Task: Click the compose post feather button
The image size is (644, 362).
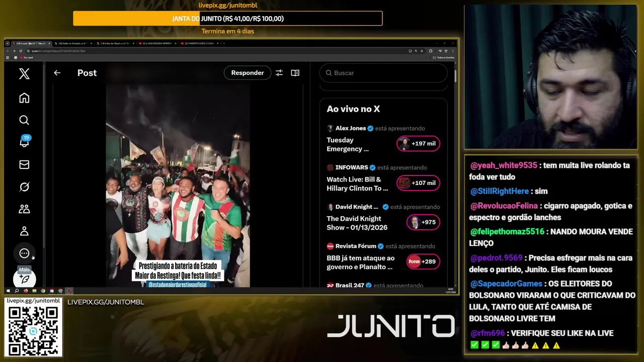Action: click(x=24, y=278)
